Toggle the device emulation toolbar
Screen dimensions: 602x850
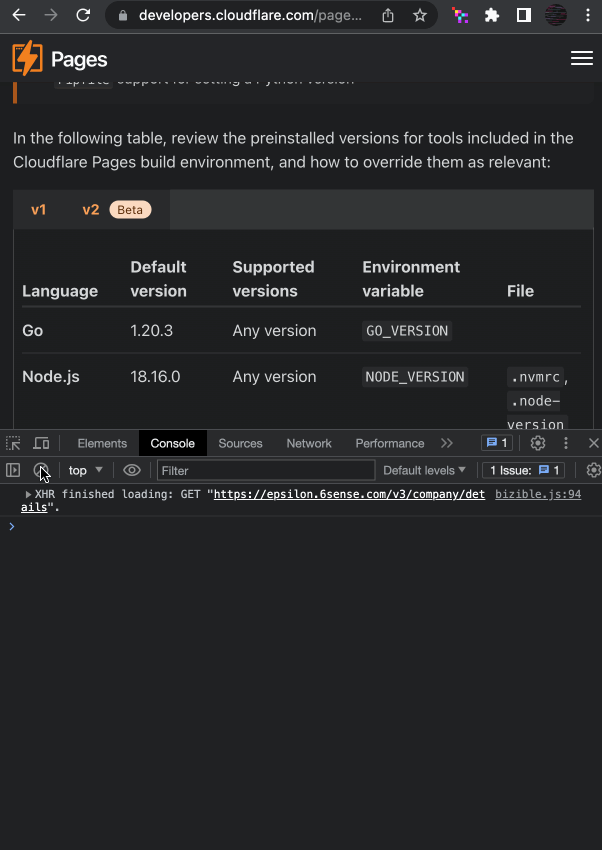(x=40, y=443)
